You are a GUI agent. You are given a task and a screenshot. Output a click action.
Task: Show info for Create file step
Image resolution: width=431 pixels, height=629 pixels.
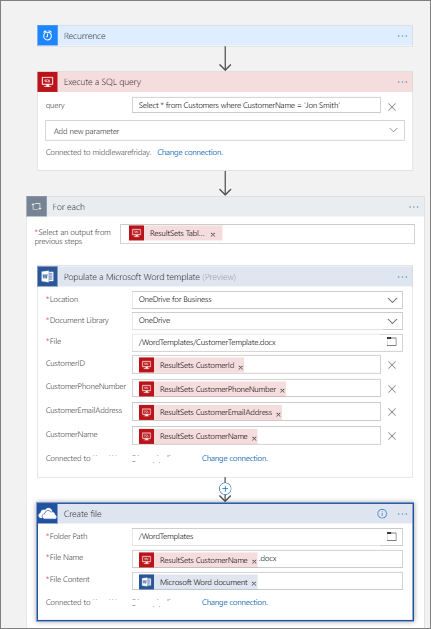382,514
